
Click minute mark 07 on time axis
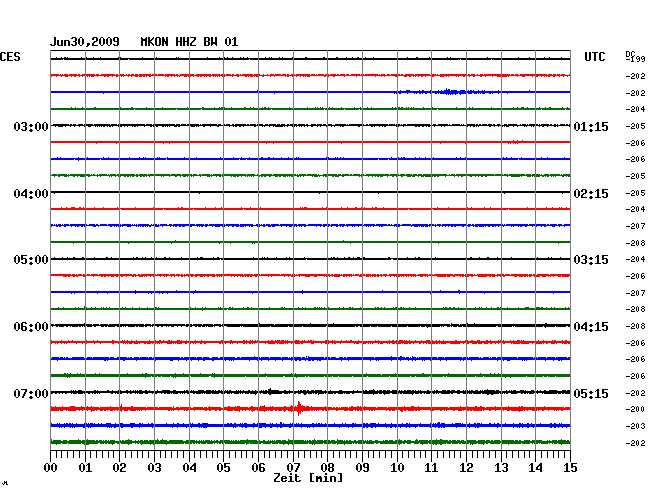[x=293, y=468]
